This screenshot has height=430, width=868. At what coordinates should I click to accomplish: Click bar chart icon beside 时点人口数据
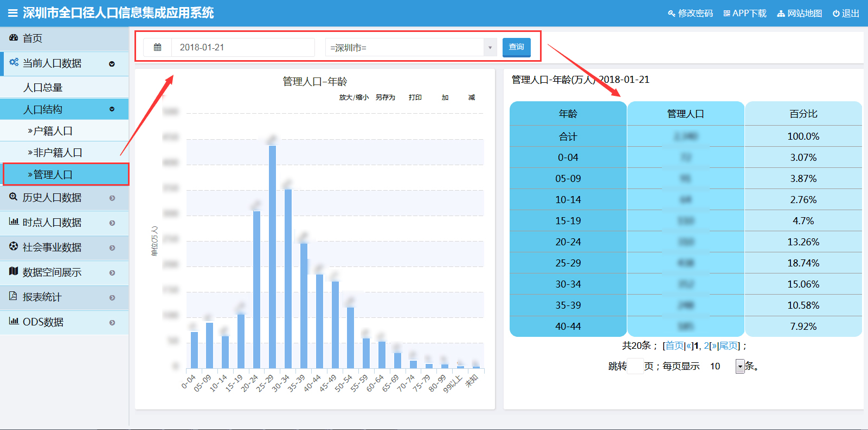pos(14,221)
